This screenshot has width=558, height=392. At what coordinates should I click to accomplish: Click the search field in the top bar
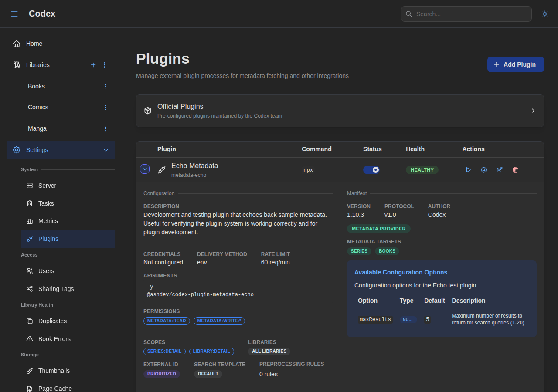pyautogui.click(x=466, y=14)
